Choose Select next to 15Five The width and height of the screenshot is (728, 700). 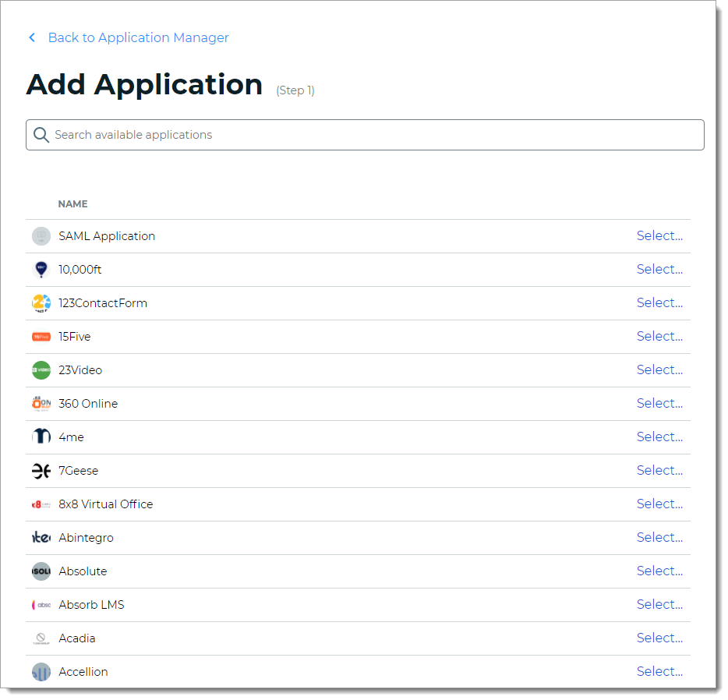coord(659,336)
